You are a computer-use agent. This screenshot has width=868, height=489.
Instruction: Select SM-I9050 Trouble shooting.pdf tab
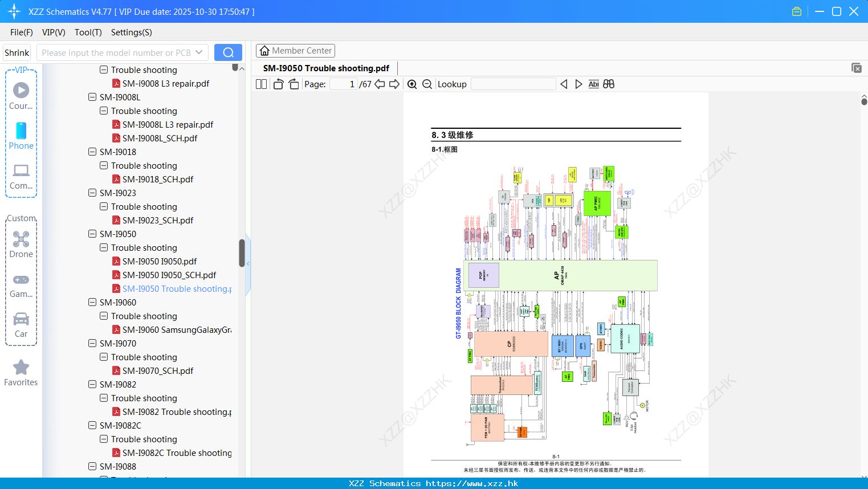pos(326,68)
